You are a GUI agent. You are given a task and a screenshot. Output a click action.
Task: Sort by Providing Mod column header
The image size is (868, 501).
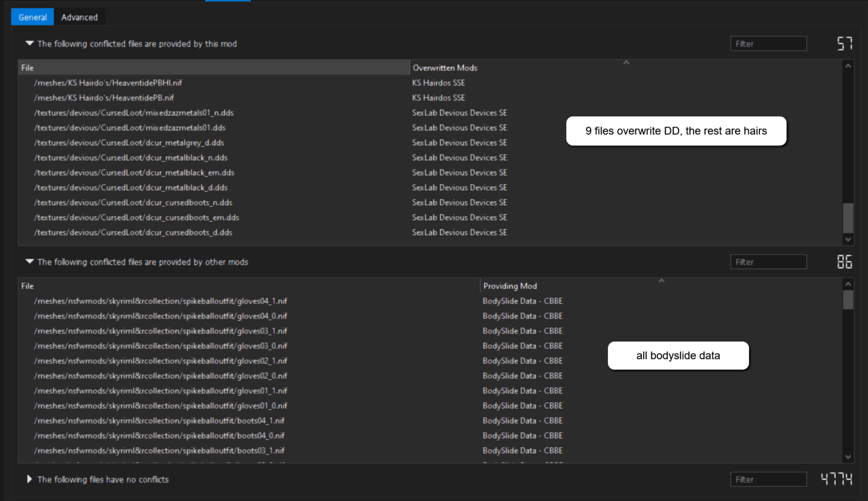pyautogui.click(x=661, y=286)
